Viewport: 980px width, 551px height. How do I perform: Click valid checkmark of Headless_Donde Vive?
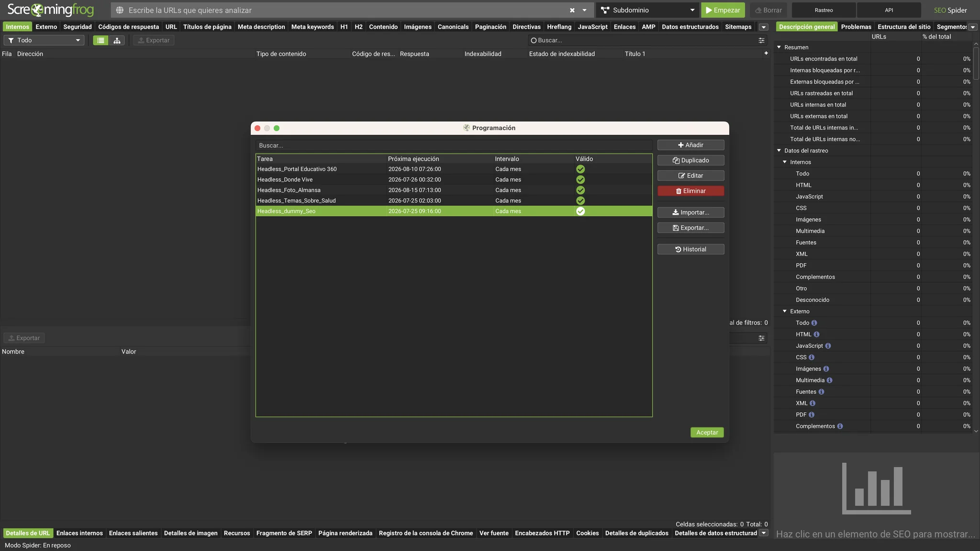tap(580, 179)
